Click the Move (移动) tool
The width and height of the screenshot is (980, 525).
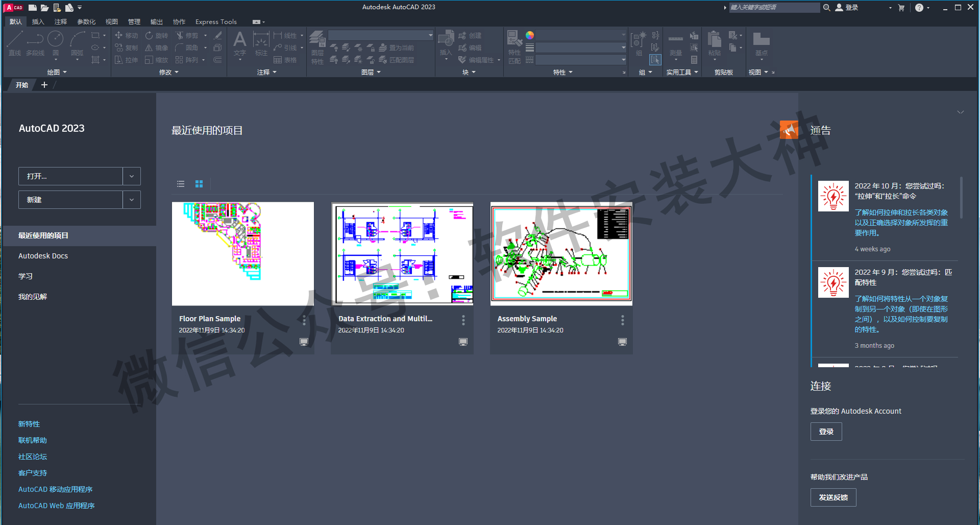[x=126, y=35]
